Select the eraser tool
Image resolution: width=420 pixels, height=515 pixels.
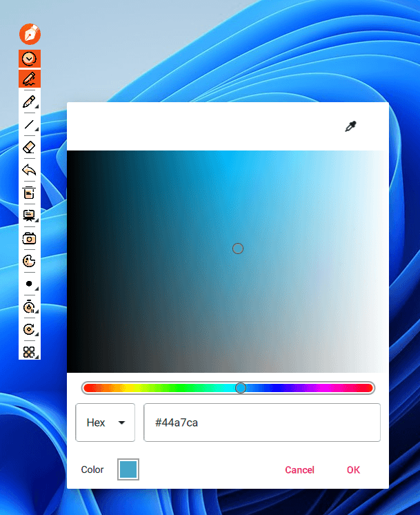tap(30, 147)
